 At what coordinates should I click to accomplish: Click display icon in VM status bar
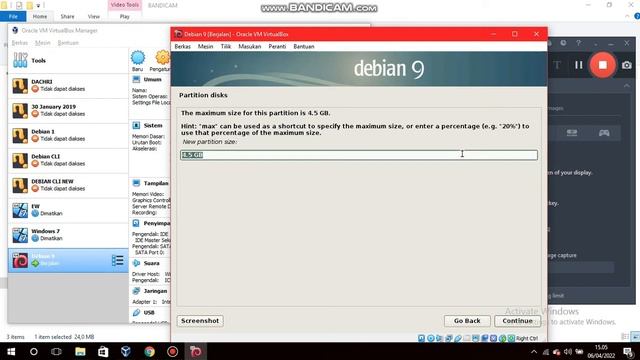point(476,338)
